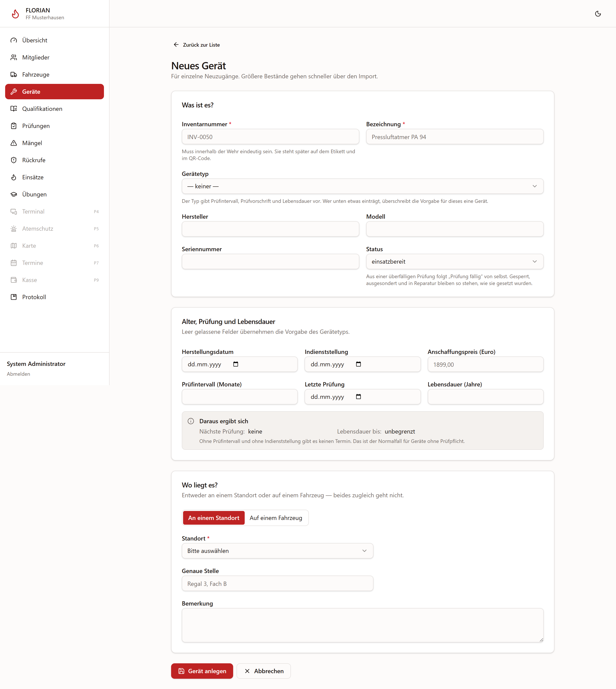Click Gerät anlegen button
The image size is (616, 689).
point(202,671)
